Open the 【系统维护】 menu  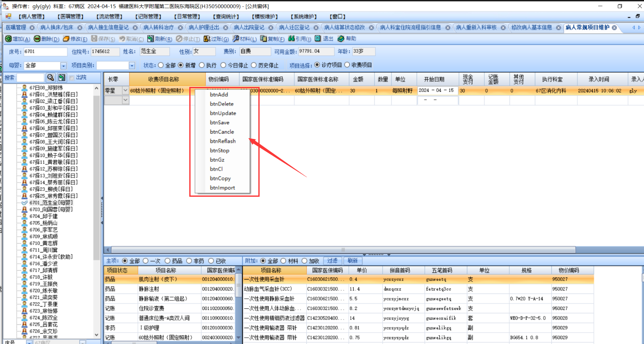click(304, 17)
